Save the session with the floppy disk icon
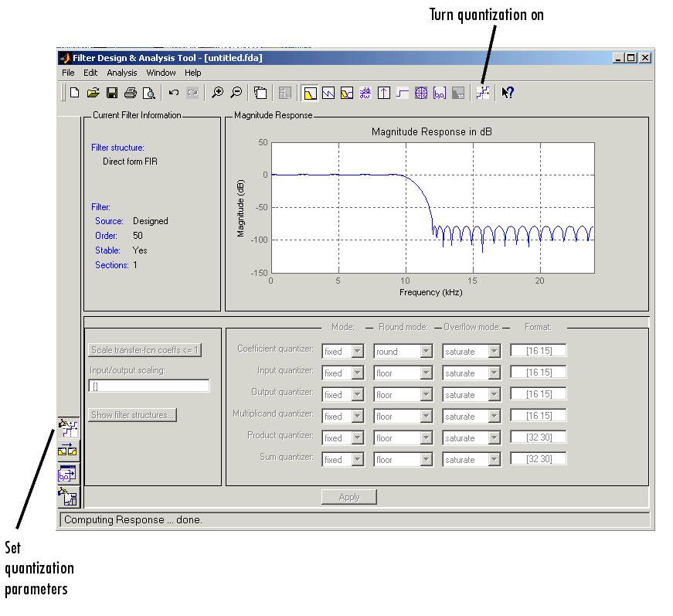 pyautogui.click(x=112, y=93)
